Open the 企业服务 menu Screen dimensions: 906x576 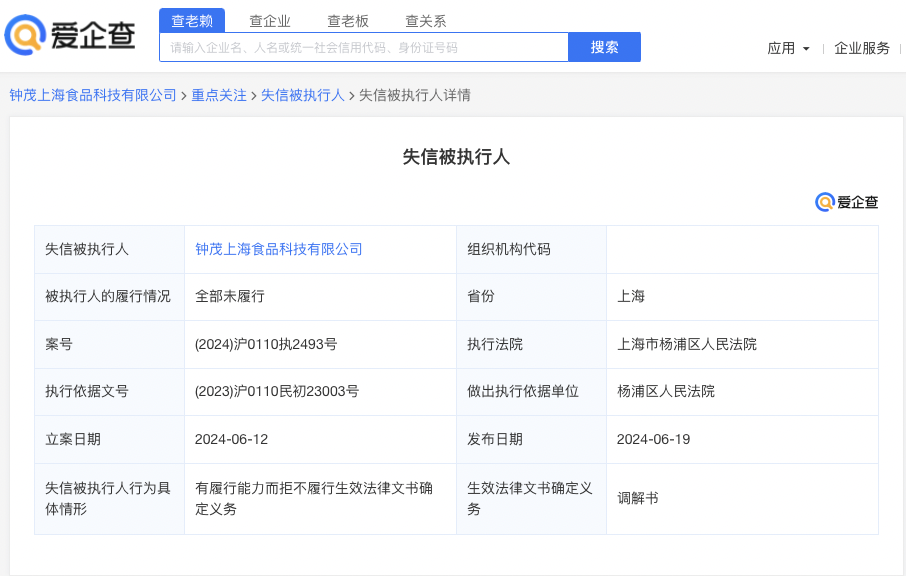862,49
